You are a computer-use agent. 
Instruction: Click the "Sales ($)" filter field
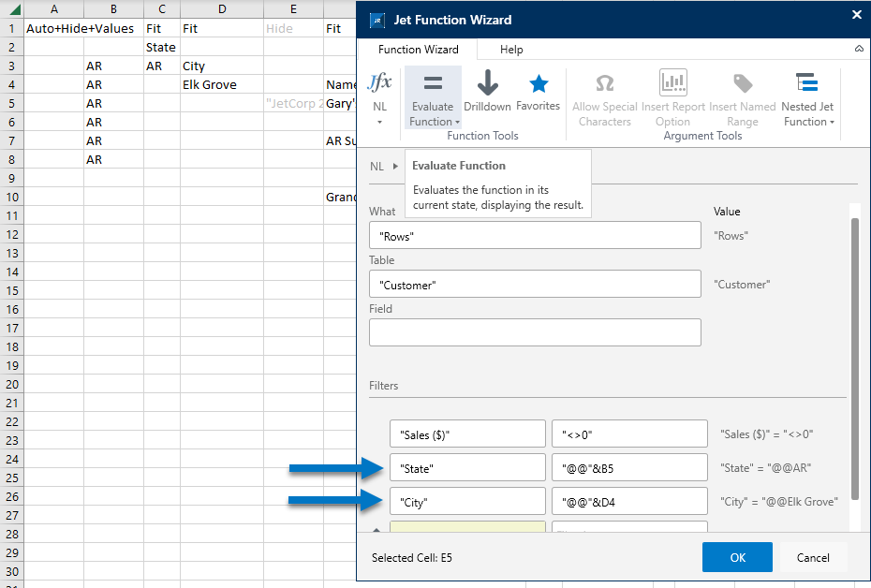coord(467,434)
